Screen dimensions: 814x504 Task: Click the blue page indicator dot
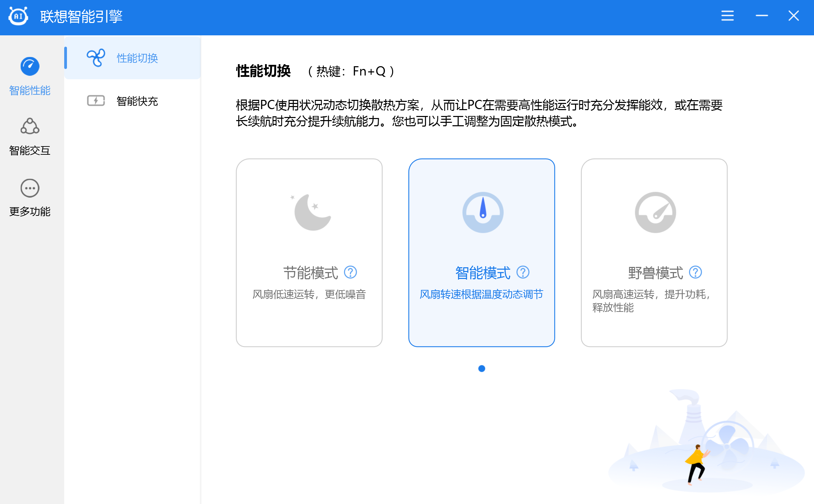click(x=482, y=368)
